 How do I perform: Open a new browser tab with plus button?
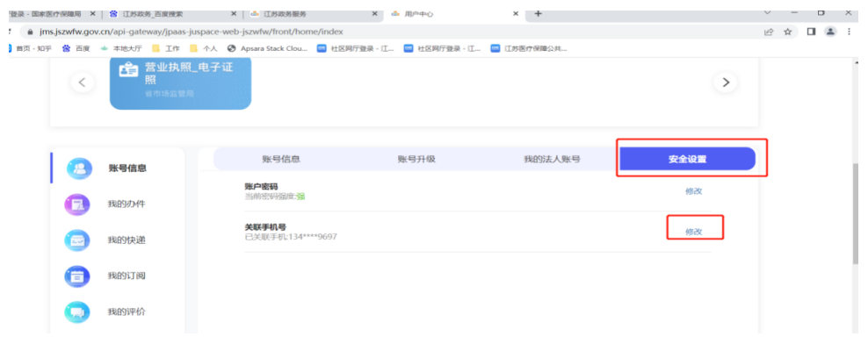pyautogui.click(x=538, y=13)
